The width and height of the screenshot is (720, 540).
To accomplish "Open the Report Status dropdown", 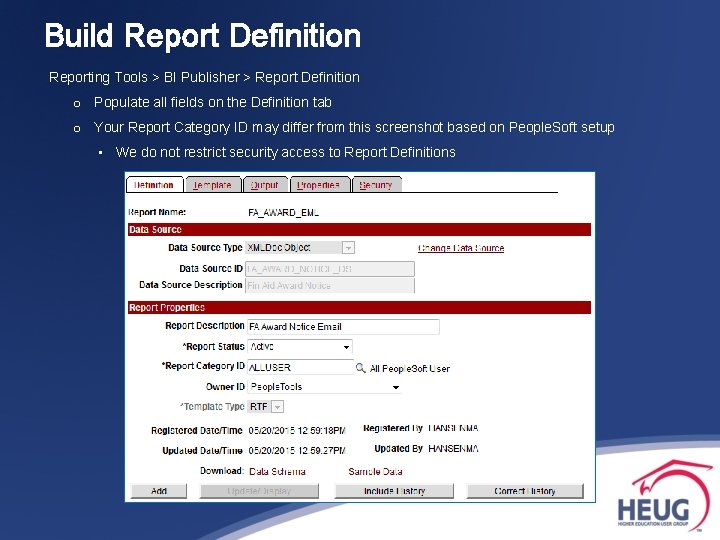I will pos(300,346).
